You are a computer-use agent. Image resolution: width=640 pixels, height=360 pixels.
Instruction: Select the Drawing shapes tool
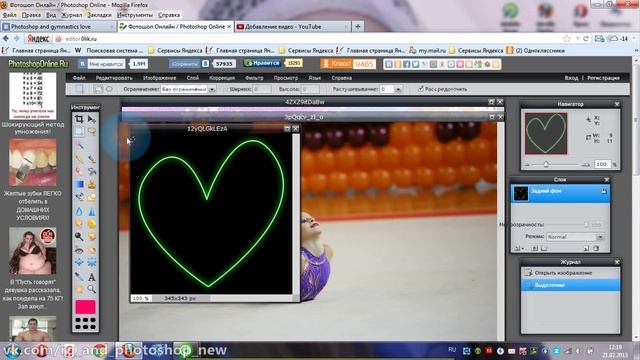click(x=92, y=198)
